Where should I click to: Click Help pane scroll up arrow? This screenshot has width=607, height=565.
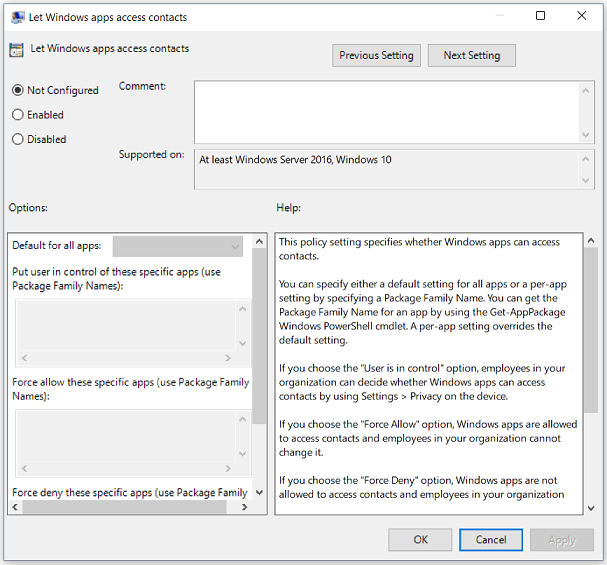[591, 241]
